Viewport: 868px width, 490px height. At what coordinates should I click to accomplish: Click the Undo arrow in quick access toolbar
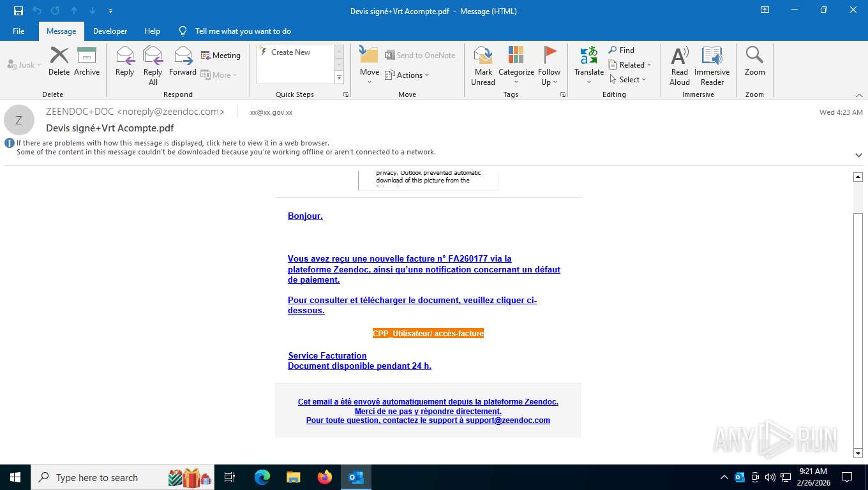tap(37, 11)
